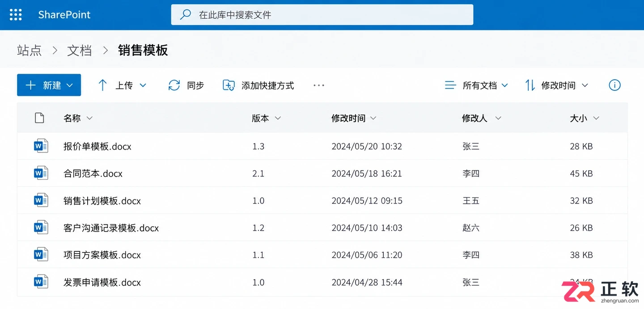Click the view lines icon beside 所有文档
The image size is (644, 309).
(450, 85)
